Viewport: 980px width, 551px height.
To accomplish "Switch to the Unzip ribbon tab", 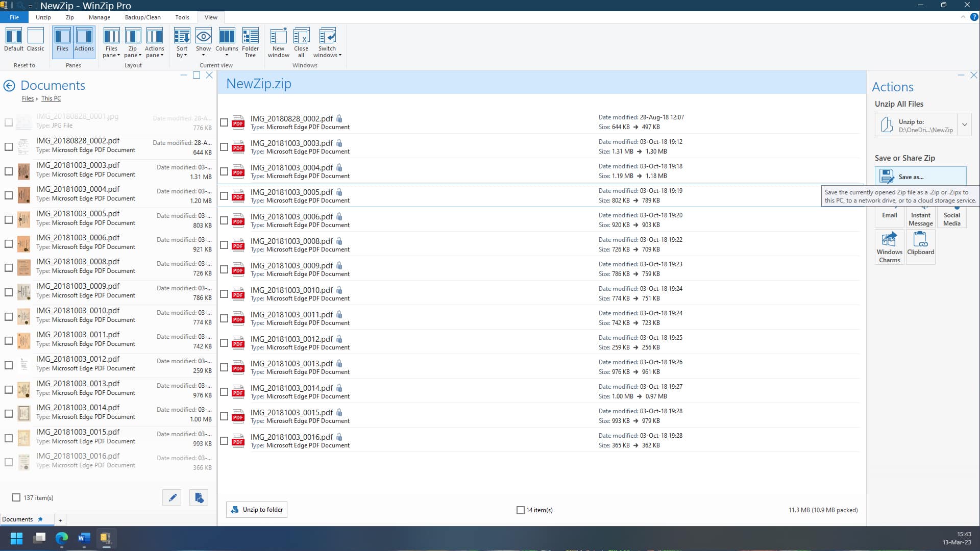I will pyautogui.click(x=43, y=17).
